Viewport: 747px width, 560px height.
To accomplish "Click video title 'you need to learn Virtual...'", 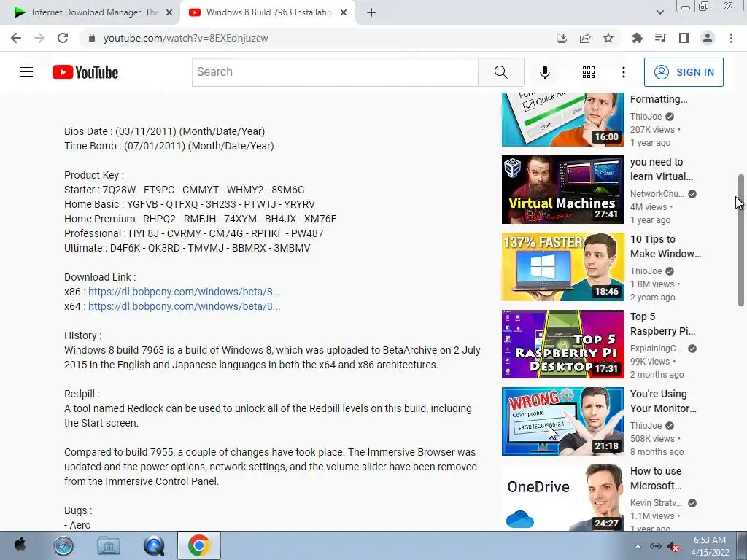I will point(661,169).
